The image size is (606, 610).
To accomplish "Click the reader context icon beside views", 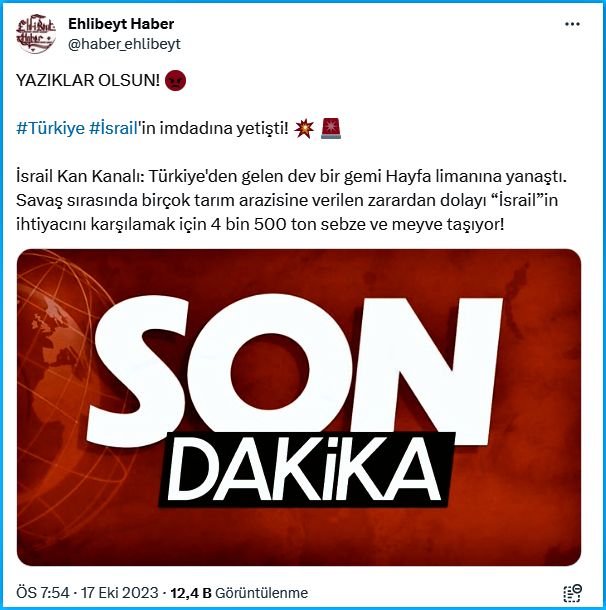I will pos(572,593).
